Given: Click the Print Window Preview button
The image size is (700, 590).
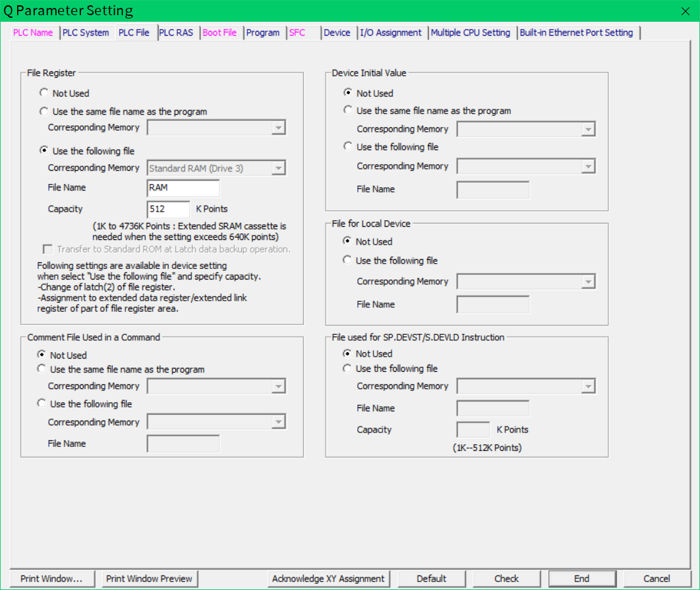Looking at the screenshot, I should 150,579.
